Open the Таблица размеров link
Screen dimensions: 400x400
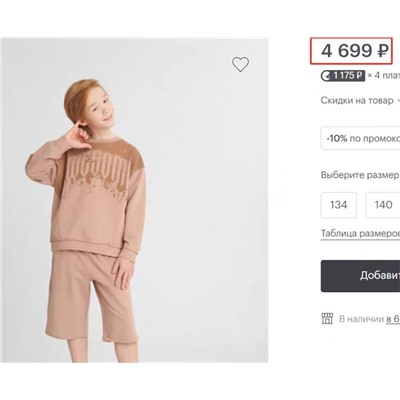point(360,233)
